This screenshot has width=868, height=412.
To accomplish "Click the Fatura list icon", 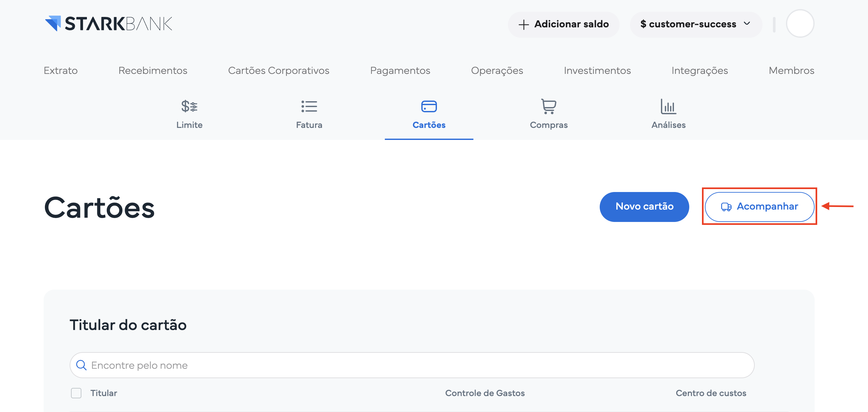I will point(309,106).
